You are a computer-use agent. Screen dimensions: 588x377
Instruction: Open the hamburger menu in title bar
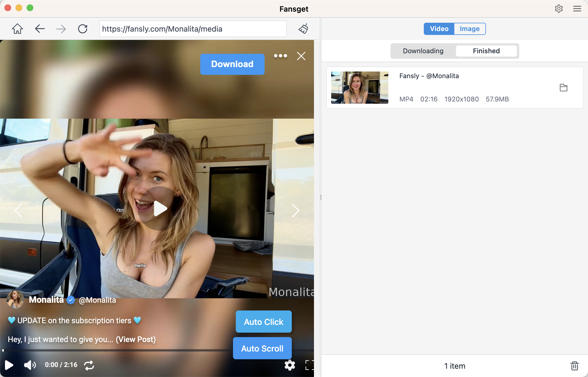coord(577,9)
